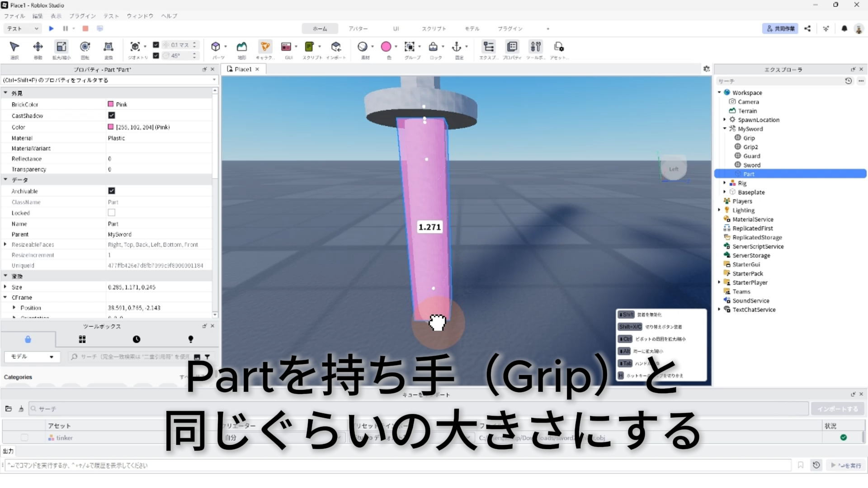This screenshot has width=868, height=488.
Task: Open the Character/avatar tool icon
Action: coord(265,47)
